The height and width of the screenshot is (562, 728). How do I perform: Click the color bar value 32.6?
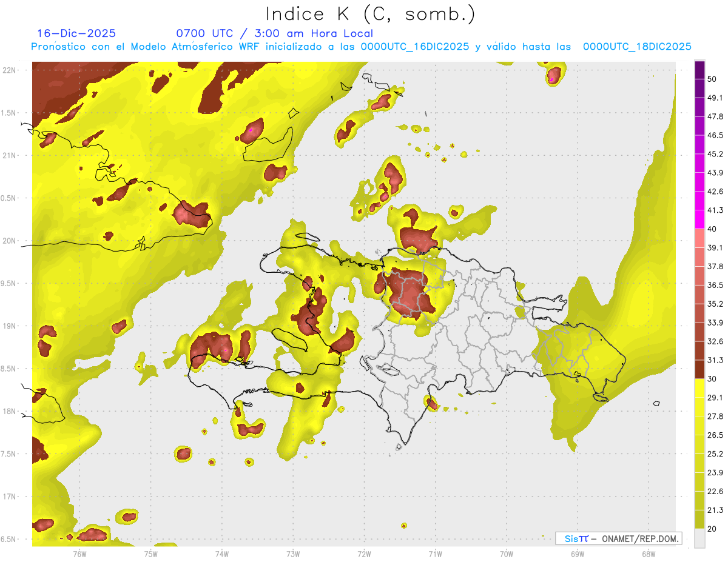pyautogui.click(x=715, y=341)
